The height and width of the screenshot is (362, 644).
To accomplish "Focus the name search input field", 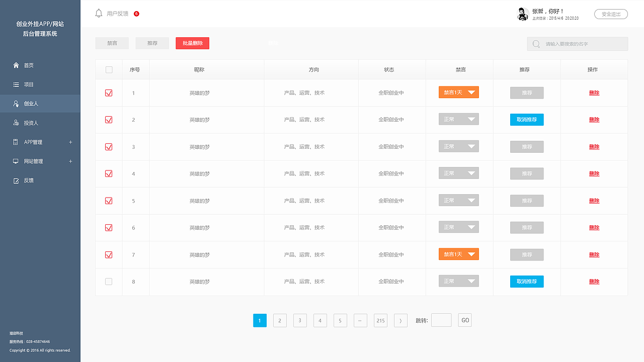I will click(x=578, y=44).
